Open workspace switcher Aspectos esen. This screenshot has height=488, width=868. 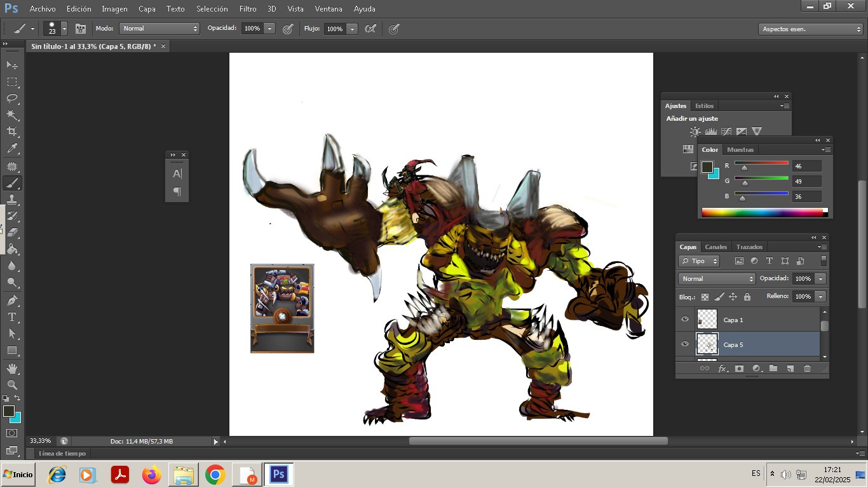[811, 29]
